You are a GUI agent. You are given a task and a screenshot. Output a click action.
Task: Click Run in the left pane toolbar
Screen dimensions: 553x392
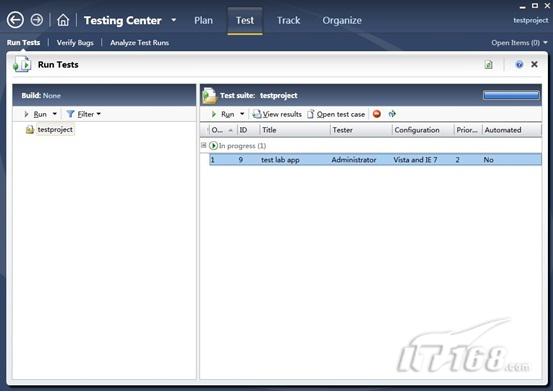36,114
